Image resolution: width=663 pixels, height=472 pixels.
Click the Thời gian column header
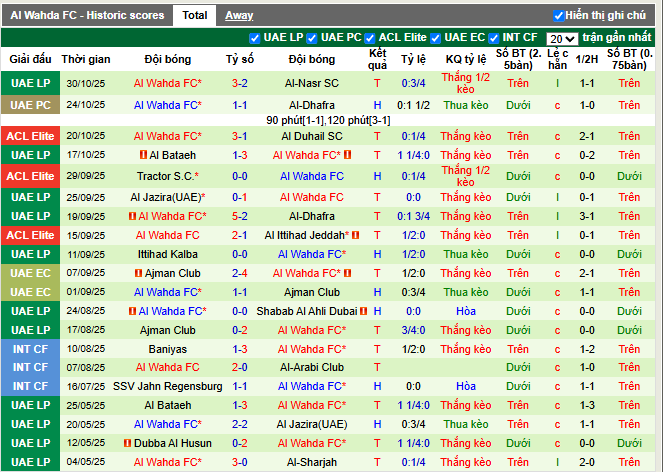[x=86, y=59]
